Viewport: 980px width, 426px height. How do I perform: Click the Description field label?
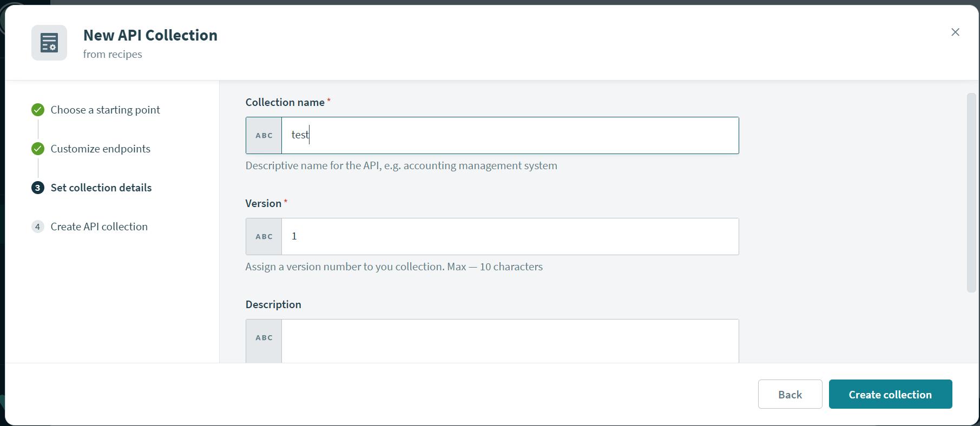273,305
